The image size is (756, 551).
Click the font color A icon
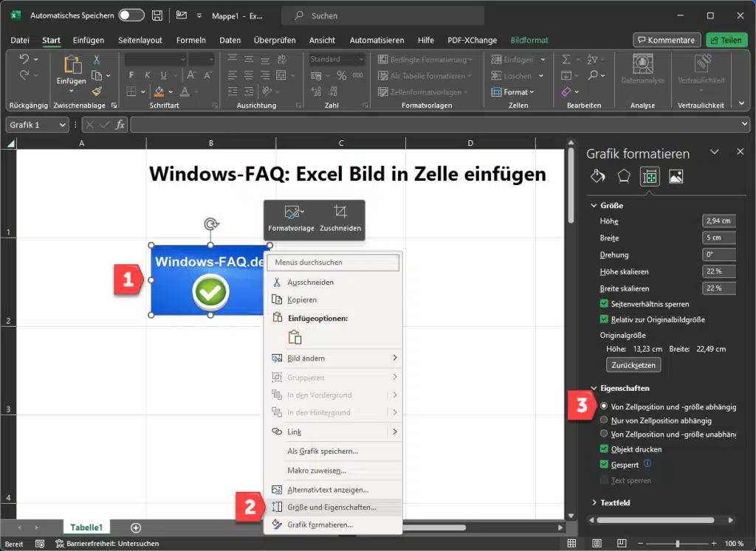[x=185, y=91]
